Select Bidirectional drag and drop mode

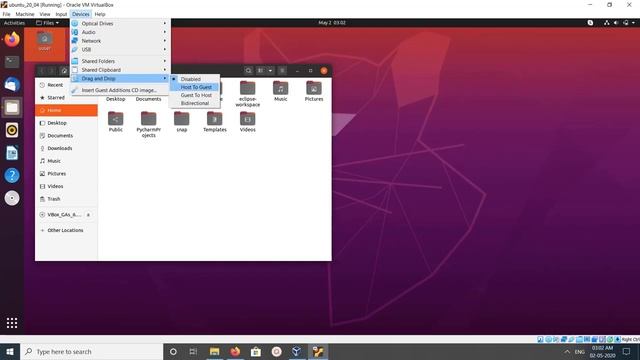click(x=195, y=103)
